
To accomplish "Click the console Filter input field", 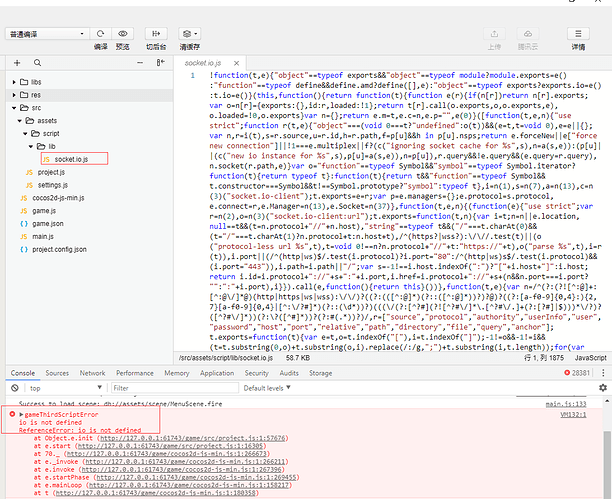I will [x=175, y=388].
